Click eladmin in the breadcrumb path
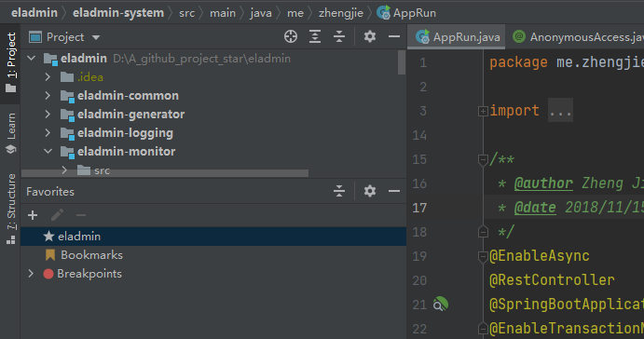The image size is (644, 339). 34,13
